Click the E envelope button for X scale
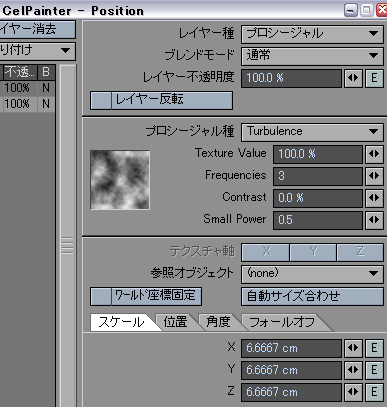The image size is (387, 407). (x=374, y=348)
